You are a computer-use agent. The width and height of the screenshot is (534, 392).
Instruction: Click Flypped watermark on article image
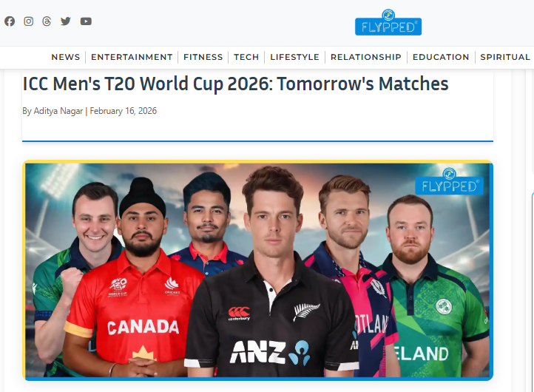point(449,181)
